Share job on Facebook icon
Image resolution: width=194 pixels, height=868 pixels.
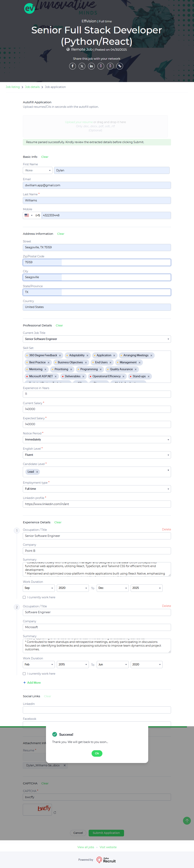pos(73,66)
